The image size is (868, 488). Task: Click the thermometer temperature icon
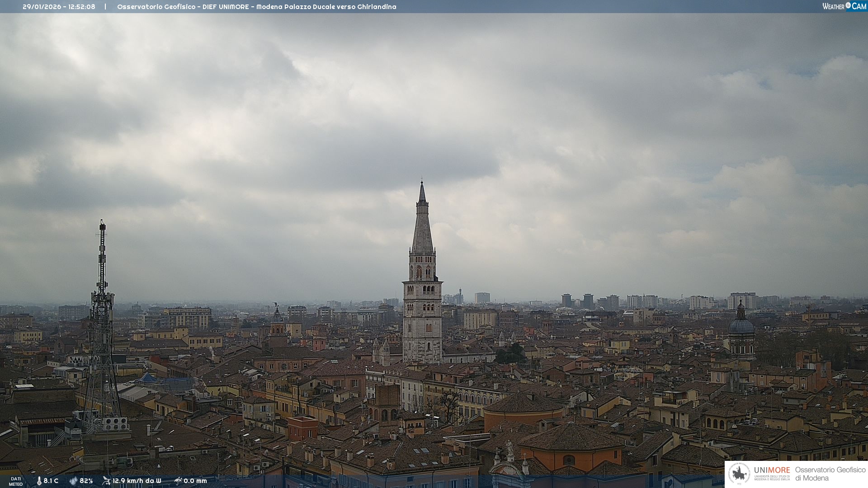(39, 481)
